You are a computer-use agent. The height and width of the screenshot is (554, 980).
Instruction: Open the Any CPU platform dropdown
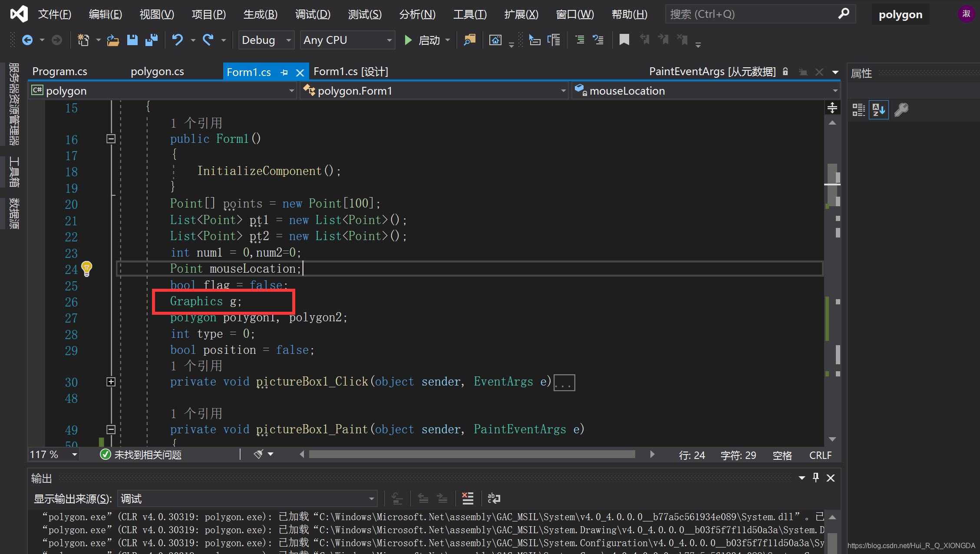pos(347,40)
